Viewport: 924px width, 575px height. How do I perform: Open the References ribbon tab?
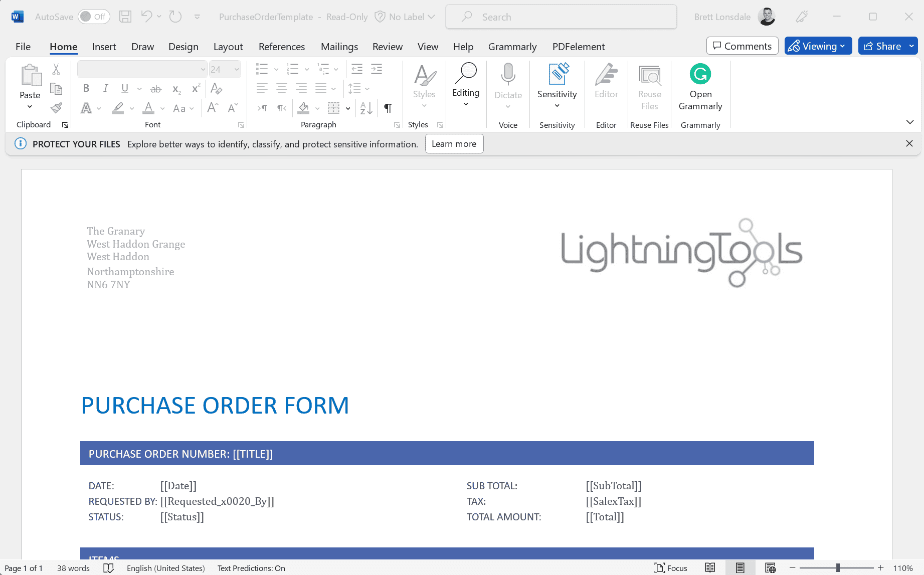pos(281,47)
